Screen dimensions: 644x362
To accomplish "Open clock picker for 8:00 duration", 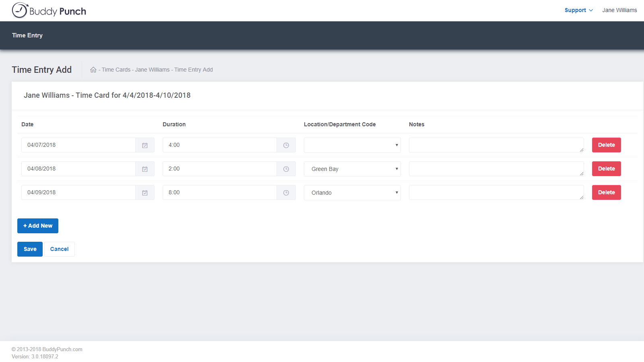I will [x=286, y=193].
